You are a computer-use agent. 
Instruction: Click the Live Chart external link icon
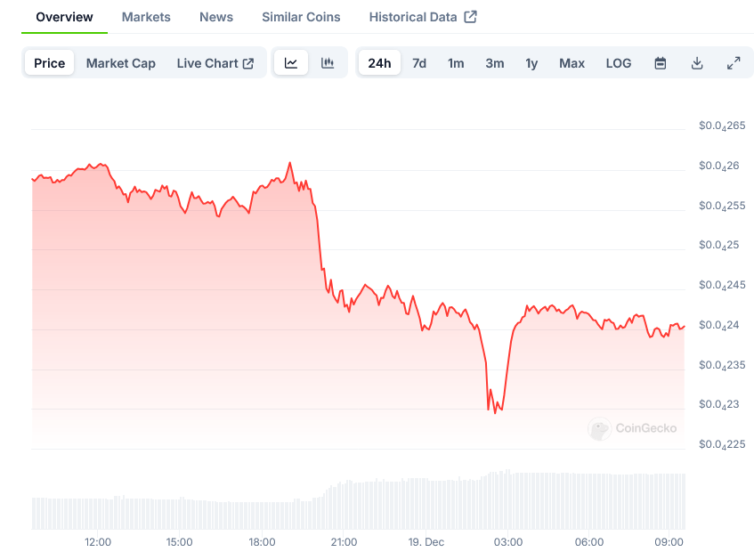[248, 63]
